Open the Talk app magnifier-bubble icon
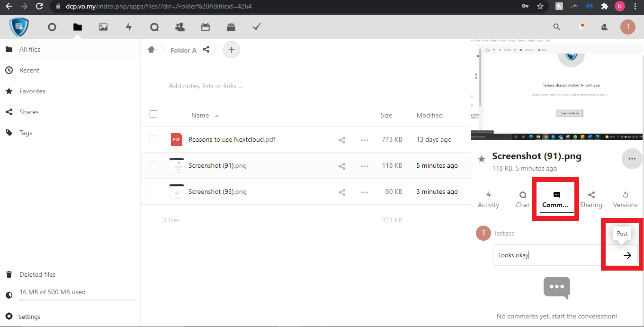Screen dimensions: 644x327 (x=154, y=27)
